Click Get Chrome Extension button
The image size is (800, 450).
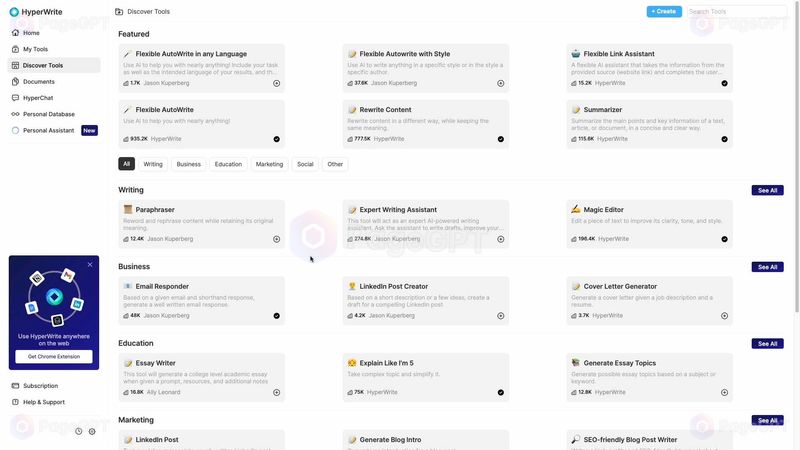coord(54,357)
